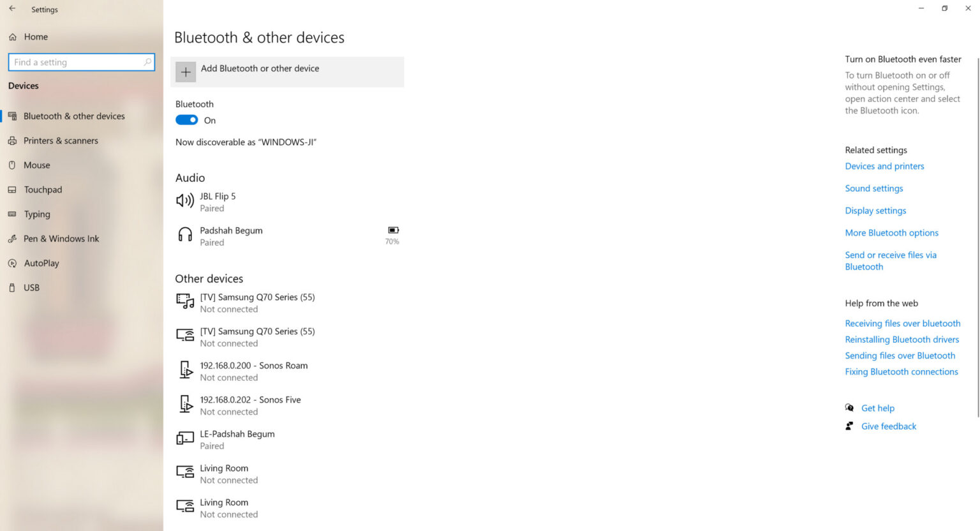The width and height of the screenshot is (980, 531).
Task: Click the JBL Flip 5 speaker icon
Action: tap(185, 201)
